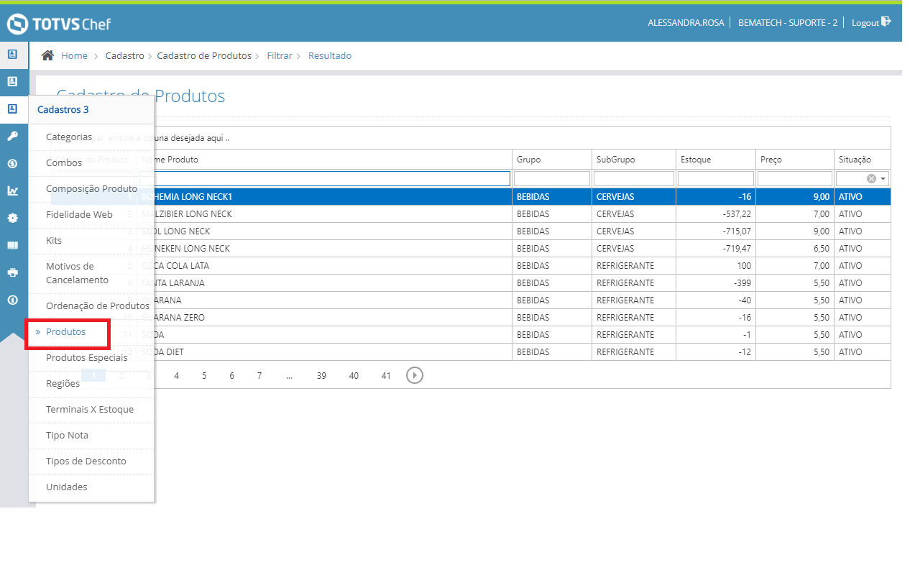Select the MALZIBIER LONG NECK row

tap(471, 214)
